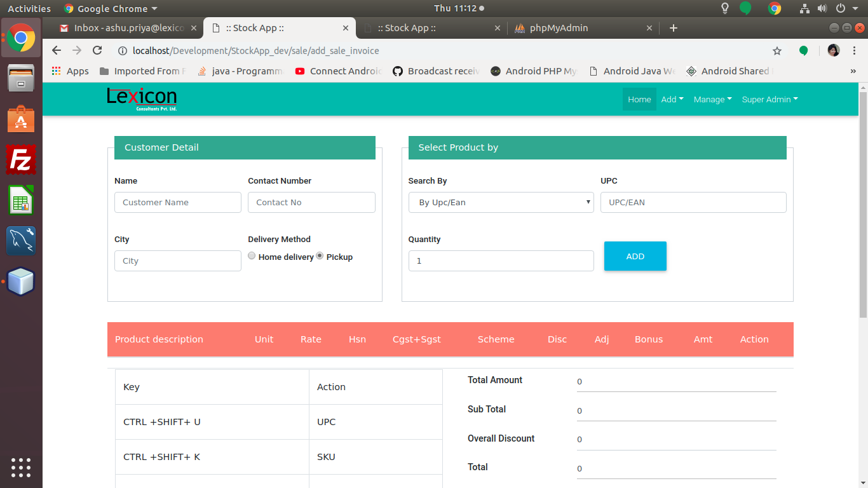Image resolution: width=868 pixels, height=488 pixels.
Task: Open the Add dropdown menu
Action: (672, 99)
